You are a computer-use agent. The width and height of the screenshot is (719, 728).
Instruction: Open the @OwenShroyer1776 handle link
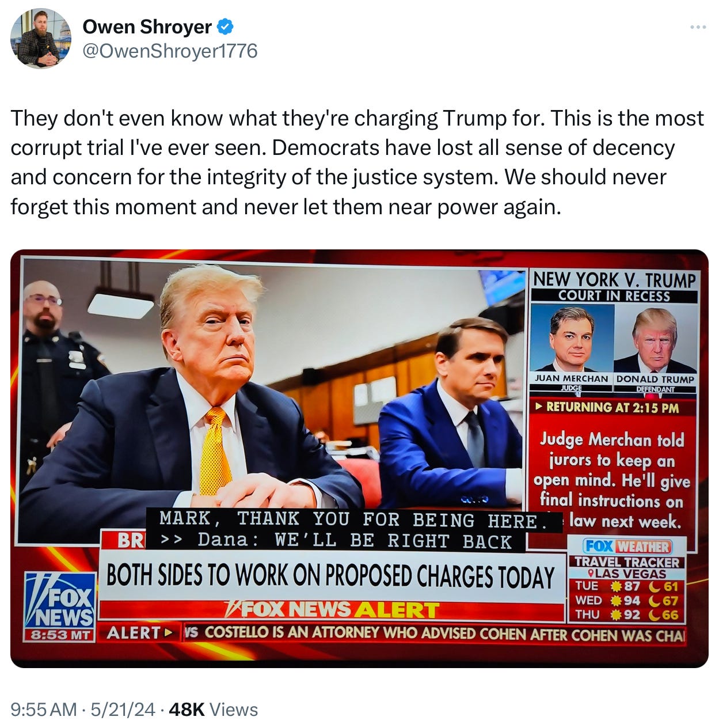[170, 51]
